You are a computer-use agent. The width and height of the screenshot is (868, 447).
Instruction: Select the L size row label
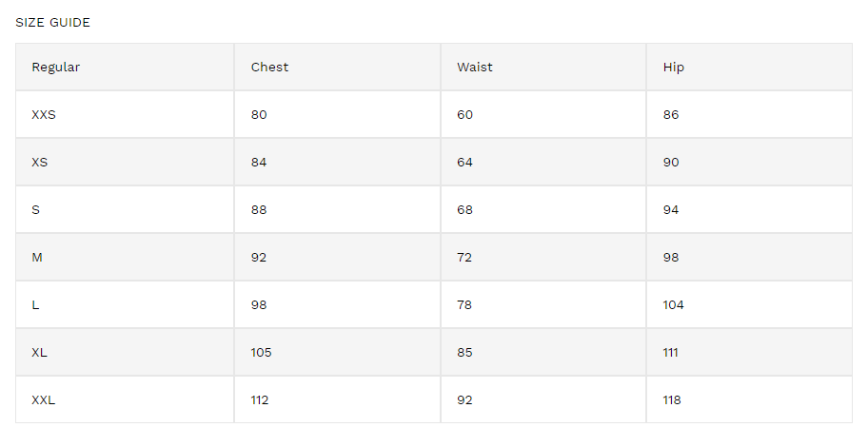[x=35, y=305]
